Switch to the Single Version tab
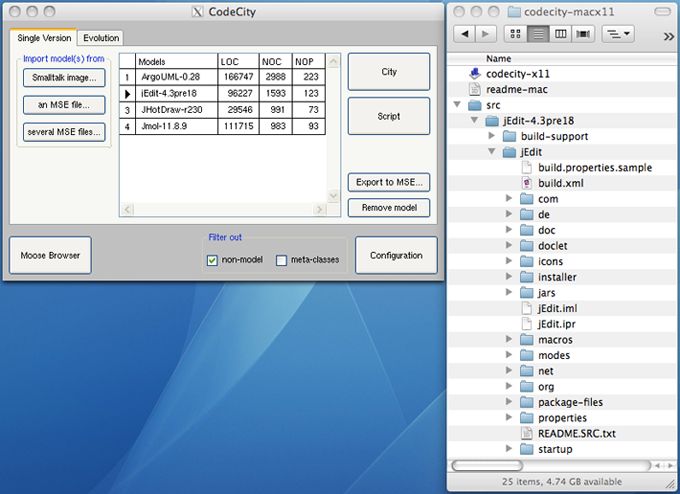 [x=44, y=38]
